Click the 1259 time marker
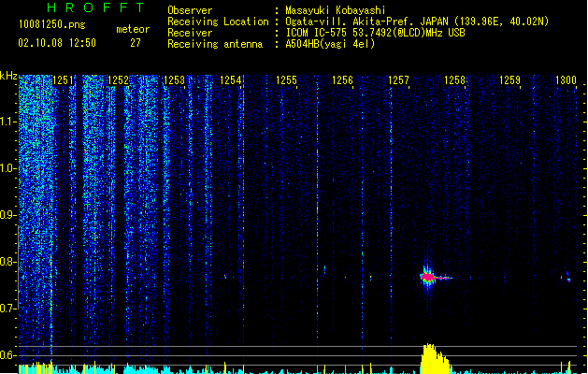588x374 pixels. [x=510, y=80]
